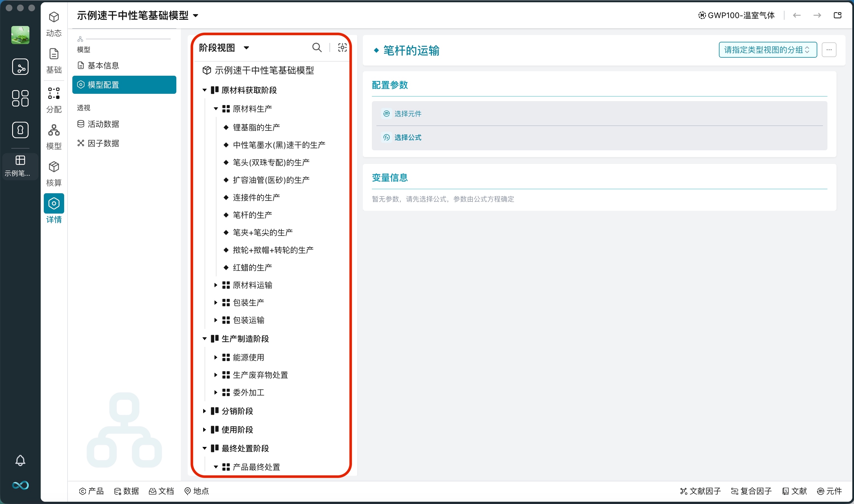The image size is (854, 504).
Task: Open 复合因子 at the bottom bar
Action: click(x=751, y=491)
